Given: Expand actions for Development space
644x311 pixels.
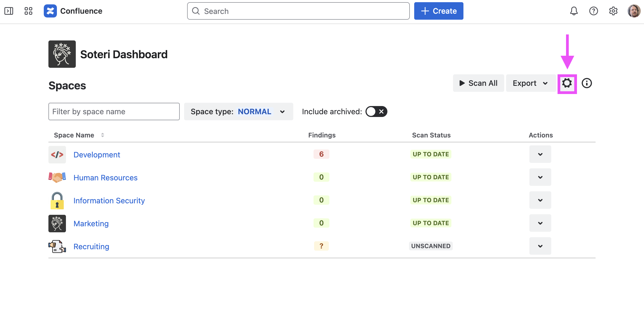Looking at the screenshot, I should coord(540,154).
